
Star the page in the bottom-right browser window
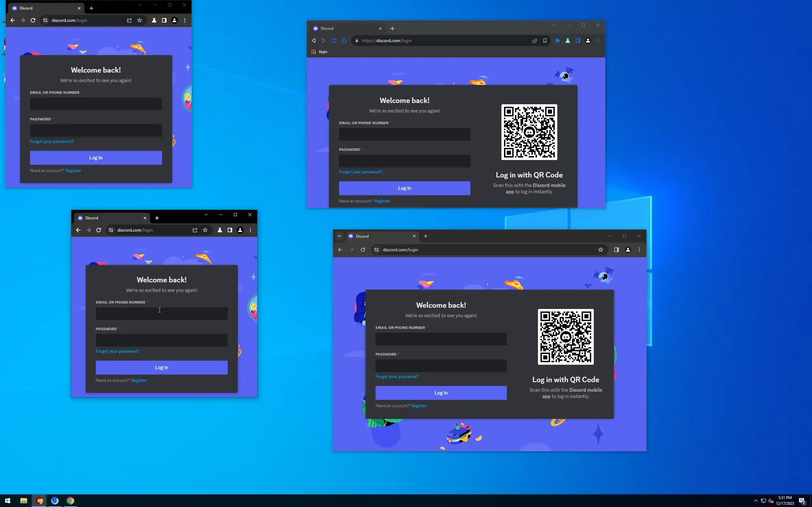point(601,250)
